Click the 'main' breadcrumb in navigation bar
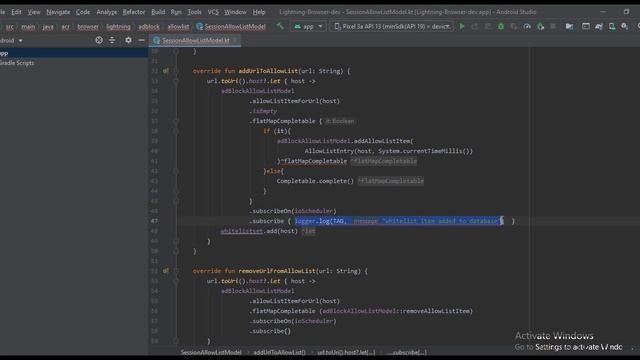This screenshot has height=360, width=640. coord(28,27)
